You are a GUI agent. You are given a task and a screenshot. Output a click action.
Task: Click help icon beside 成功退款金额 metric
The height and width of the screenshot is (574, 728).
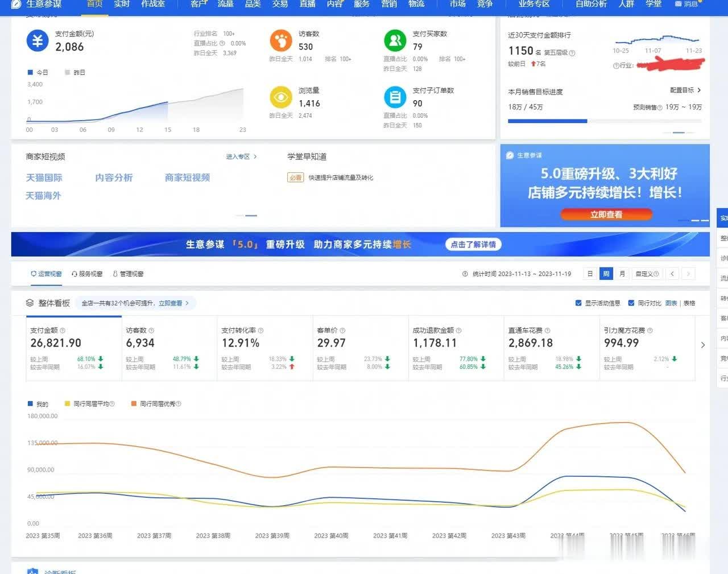(459, 331)
